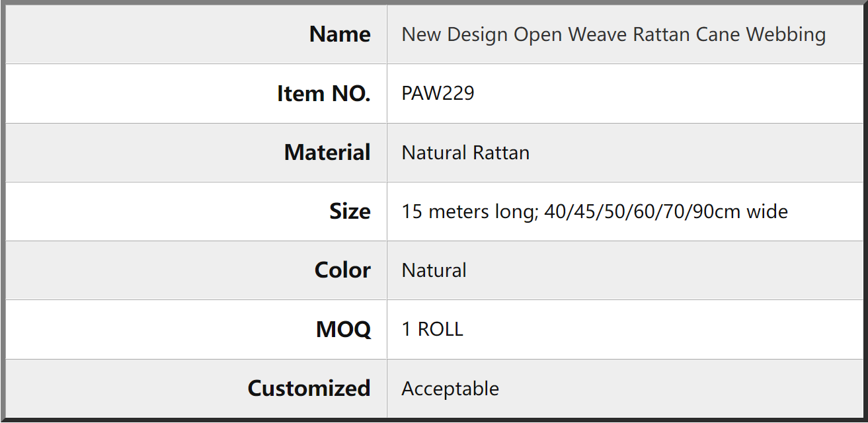The image size is (868, 423).
Task: Click the Color label cell
Action: click(x=196, y=270)
